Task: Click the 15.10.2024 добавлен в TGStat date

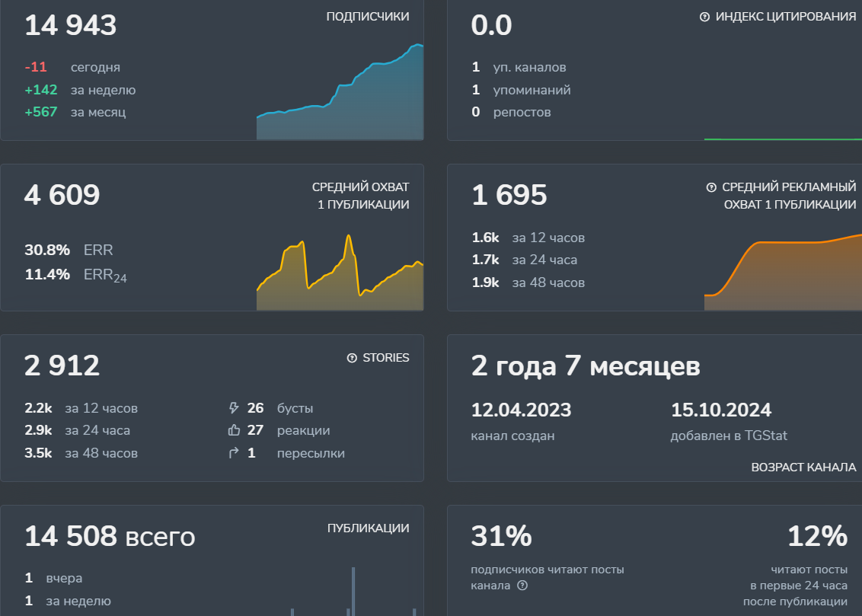Action: coord(720,410)
